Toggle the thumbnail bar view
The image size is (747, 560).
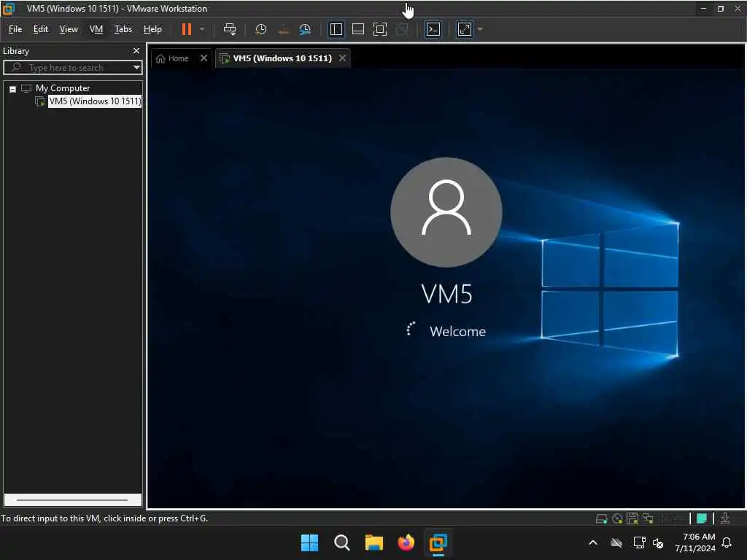(357, 29)
